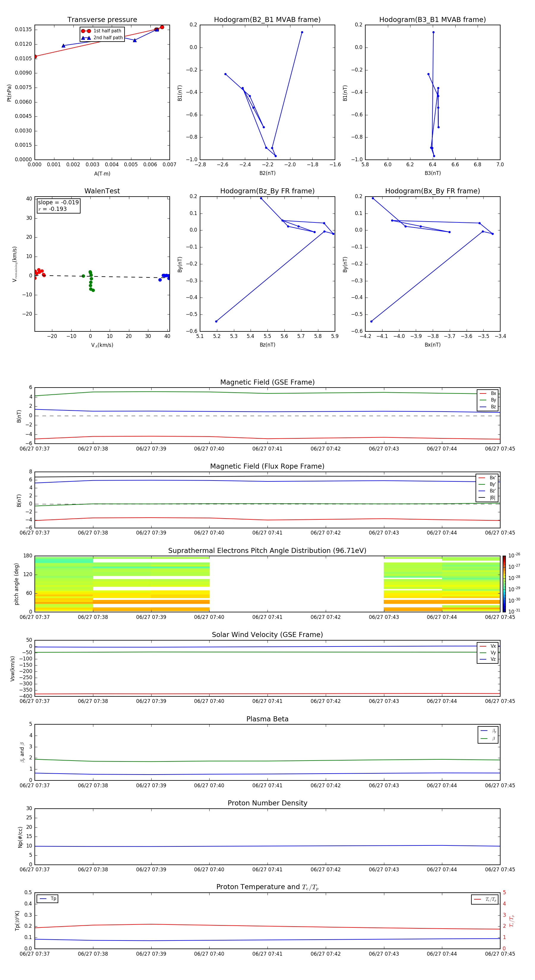
Task: Click the 'Bz(nT)' x-axis label
Action: point(267,345)
